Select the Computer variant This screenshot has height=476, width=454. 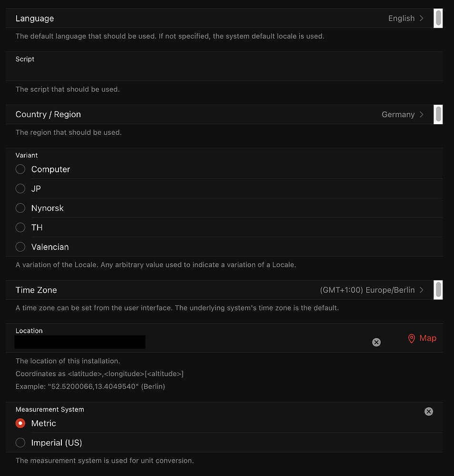tap(20, 169)
